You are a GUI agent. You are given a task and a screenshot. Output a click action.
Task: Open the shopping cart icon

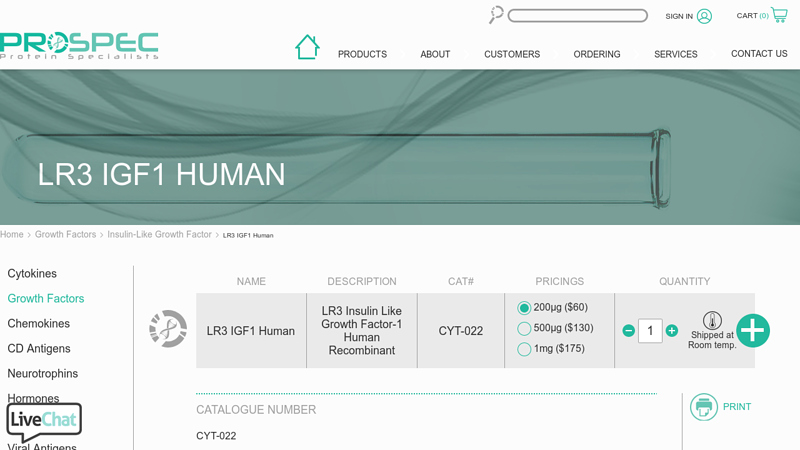(779, 15)
